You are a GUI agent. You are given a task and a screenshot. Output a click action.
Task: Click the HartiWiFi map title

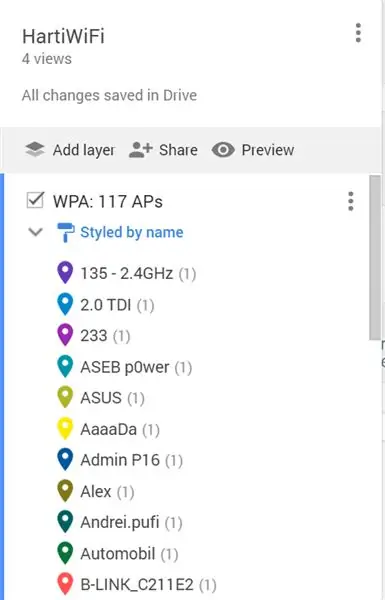point(63,36)
